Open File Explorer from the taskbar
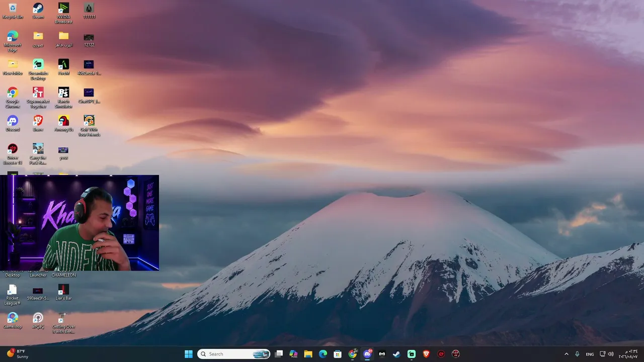 click(x=308, y=354)
